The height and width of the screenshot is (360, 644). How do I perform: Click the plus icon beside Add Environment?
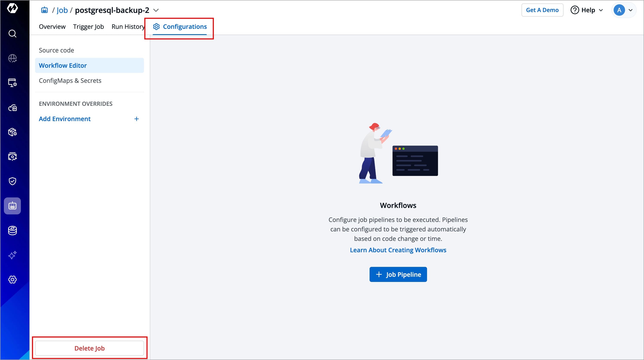click(136, 119)
